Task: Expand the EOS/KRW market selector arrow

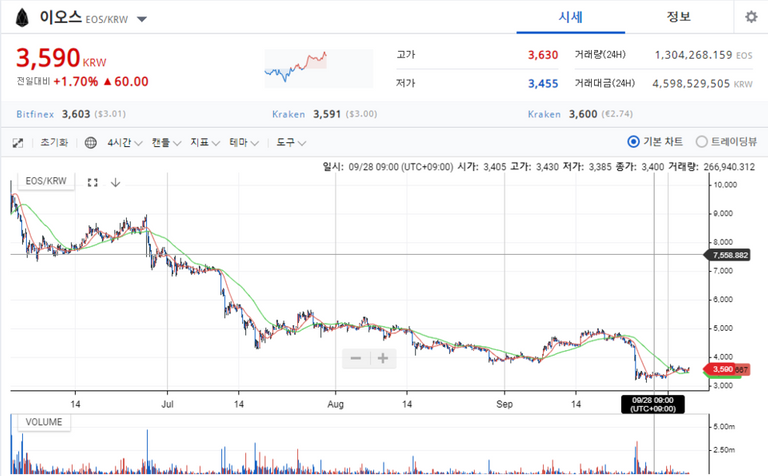Action: point(141,19)
